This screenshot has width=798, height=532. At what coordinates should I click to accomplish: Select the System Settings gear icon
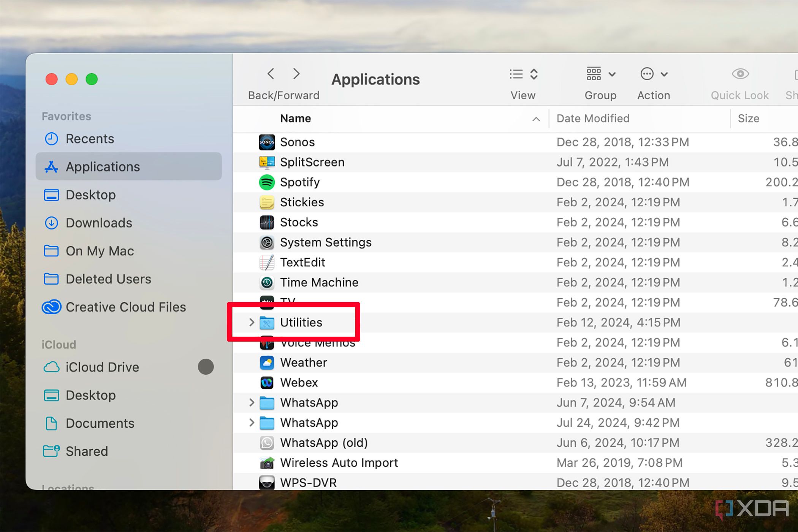pos(267,242)
